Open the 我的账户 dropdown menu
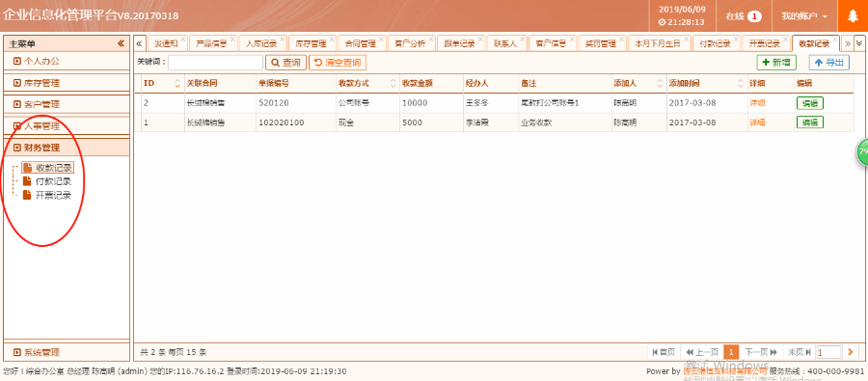This screenshot has height=381, width=868. pos(804,16)
